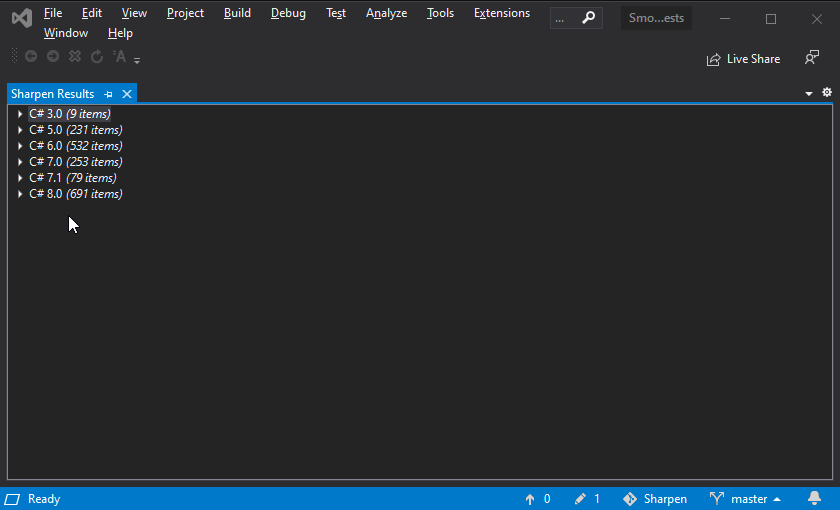Open the Project menu
The width and height of the screenshot is (840, 510).
click(185, 13)
